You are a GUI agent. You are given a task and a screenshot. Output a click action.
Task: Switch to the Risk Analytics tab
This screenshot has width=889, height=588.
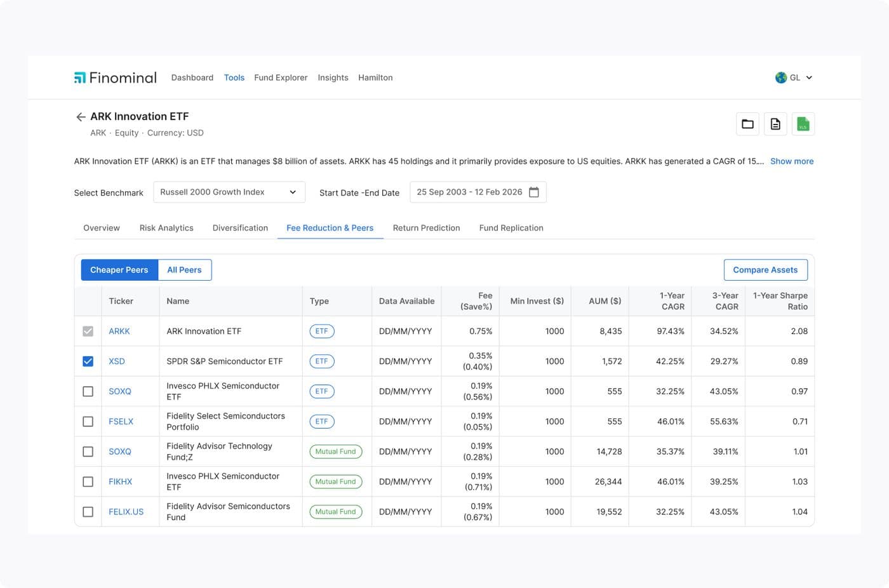166,228
